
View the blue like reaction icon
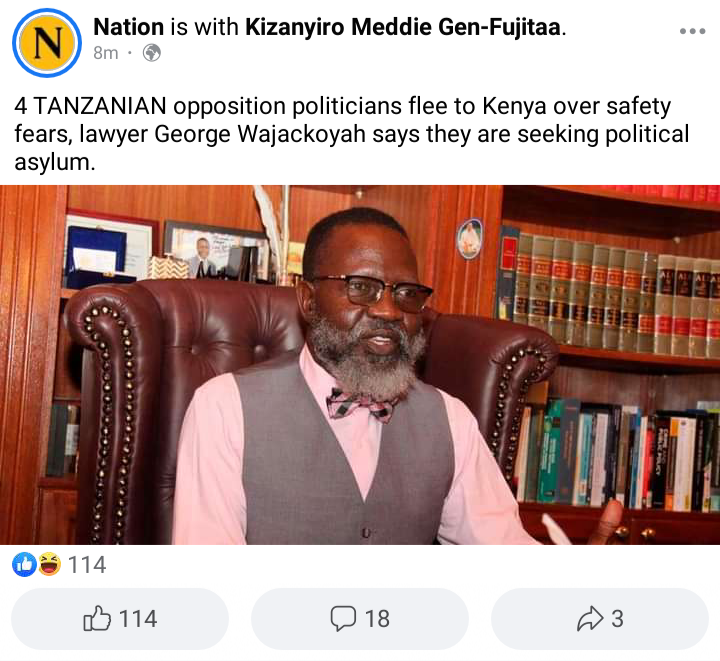click(24, 564)
